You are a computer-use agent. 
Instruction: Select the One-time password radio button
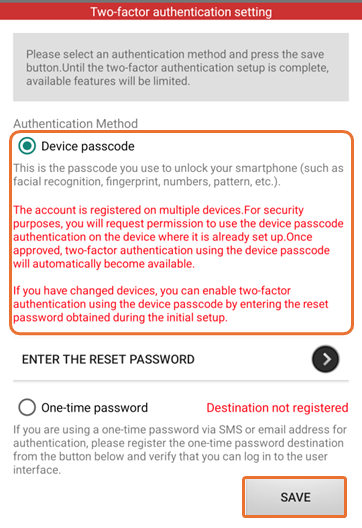click(x=27, y=407)
